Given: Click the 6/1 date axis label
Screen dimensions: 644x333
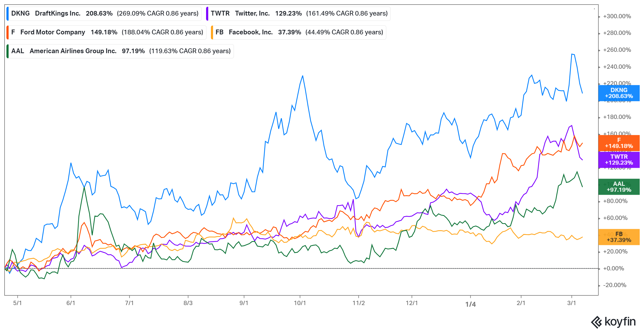Looking at the screenshot, I should click(x=71, y=303).
